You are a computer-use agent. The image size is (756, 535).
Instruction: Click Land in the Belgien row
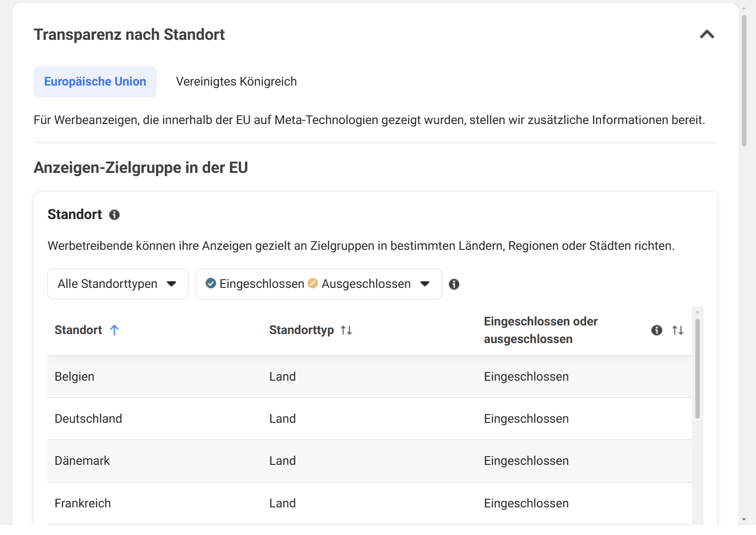[x=282, y=377]
